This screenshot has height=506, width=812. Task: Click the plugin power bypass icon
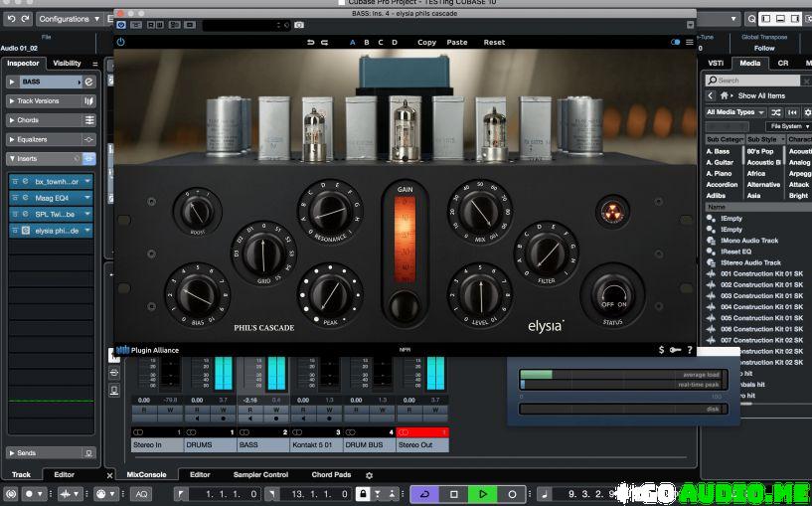120,43
